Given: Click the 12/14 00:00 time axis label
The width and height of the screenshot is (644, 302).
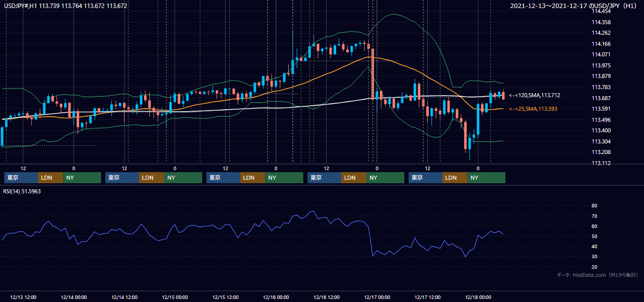Looking at the screenshot, I should 74,297.
